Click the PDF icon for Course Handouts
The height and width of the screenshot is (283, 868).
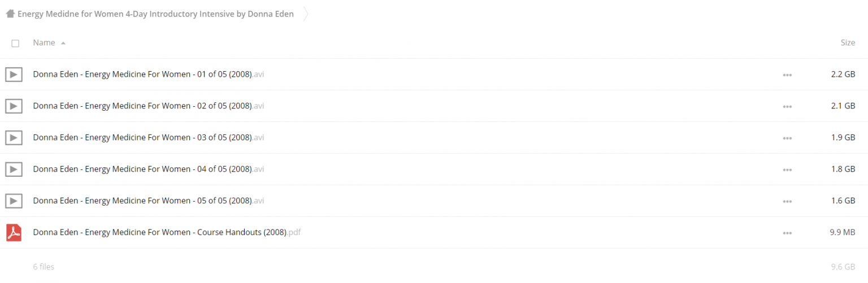pos(14,232)
